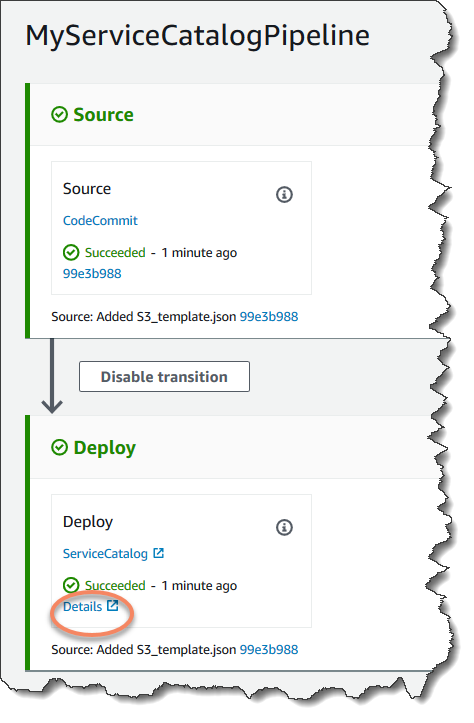
Task: Click external-link icon next to Details
Action: (113, 606)
